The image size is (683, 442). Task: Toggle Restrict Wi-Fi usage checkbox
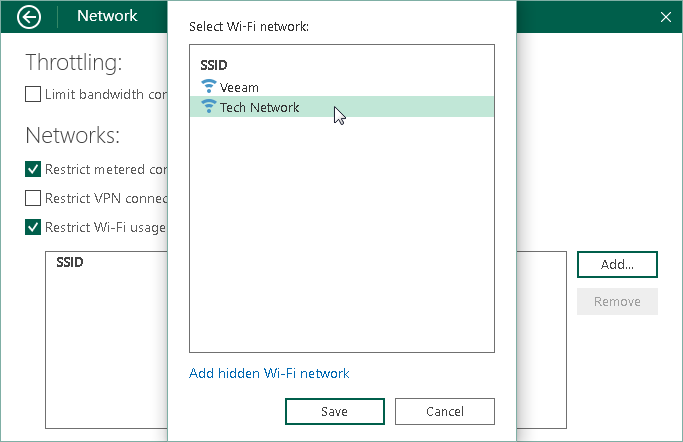(x=33, y=227)
